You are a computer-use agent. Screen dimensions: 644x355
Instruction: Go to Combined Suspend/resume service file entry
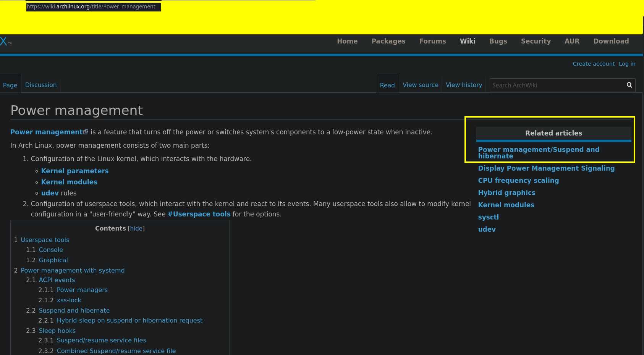(x=116, y=351)
